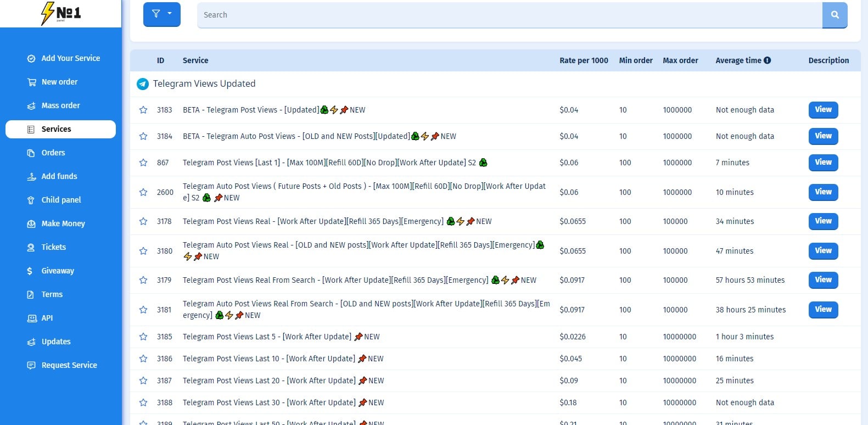Viewport: 868px width, 425px height.
Task: Star service 3185 as favorite
Action: tap(143, 337)
